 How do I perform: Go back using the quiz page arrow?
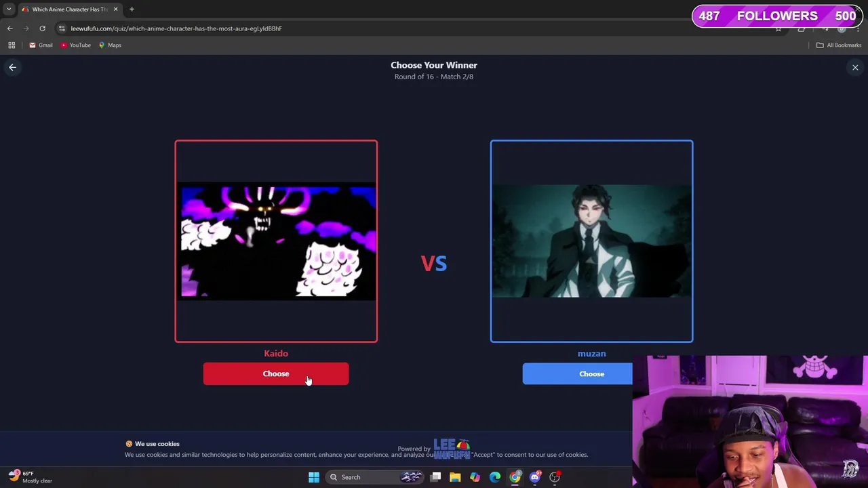click(x=12, y=67)
